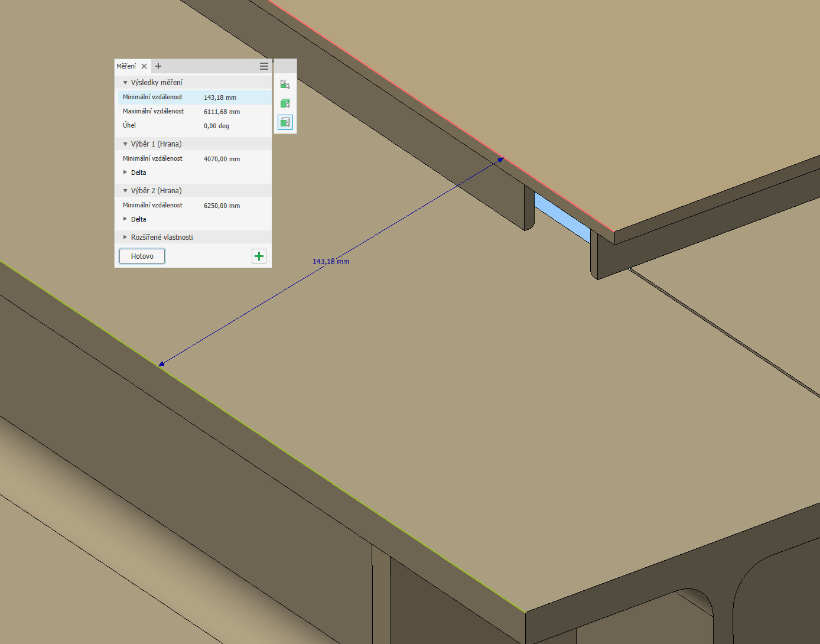The height and width of the screenshot is (644, 820).
Task: Click the 143,18 mm dimension label in viewport
Action: click(331, 262)
